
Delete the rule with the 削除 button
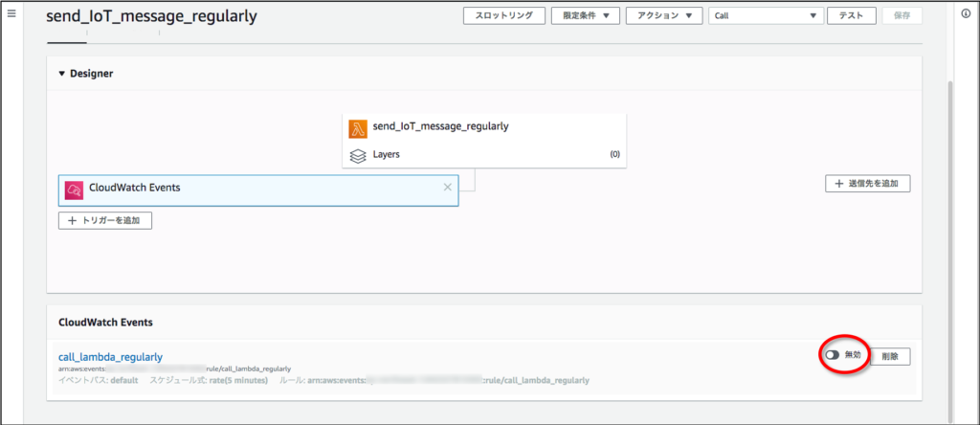(x=890, y=355)
